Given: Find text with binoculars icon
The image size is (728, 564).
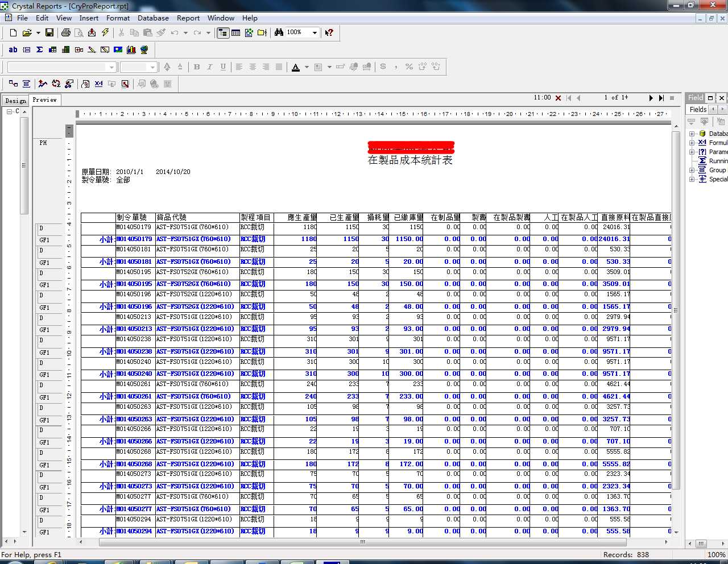Looking at the screenshot, I should click(279, 32).
